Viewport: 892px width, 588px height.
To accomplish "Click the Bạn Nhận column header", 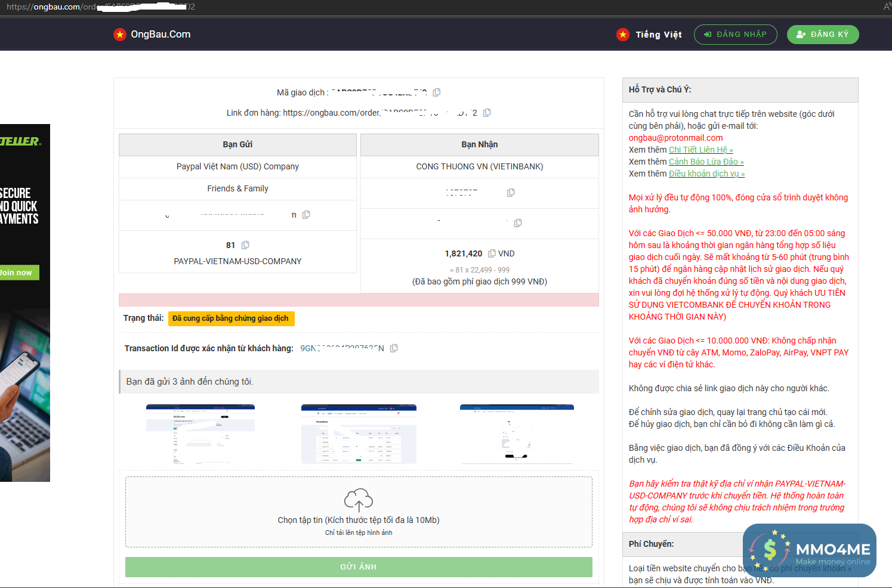I will (480, 144).
